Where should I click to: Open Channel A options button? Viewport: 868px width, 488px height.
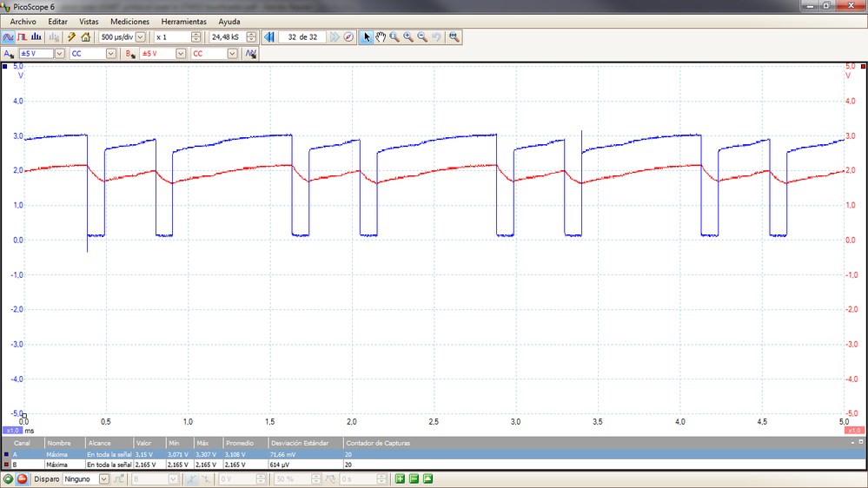click(x=9, y=54)
